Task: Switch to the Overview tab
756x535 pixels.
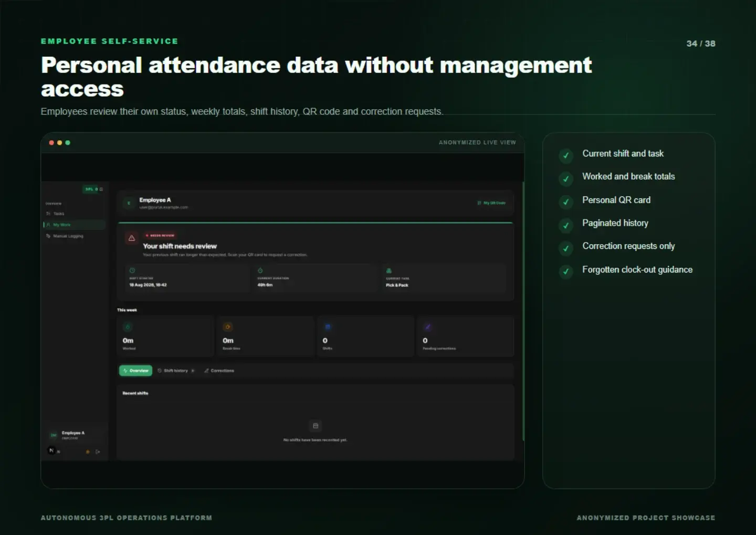Action: tap(135, 371)
